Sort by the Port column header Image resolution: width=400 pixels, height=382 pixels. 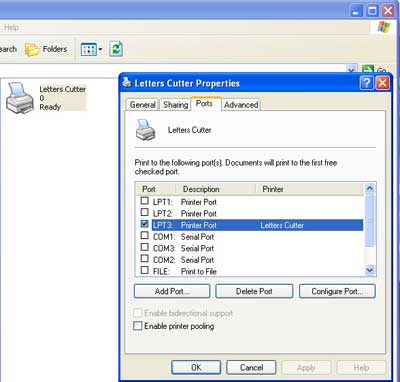(x=155, y=189)
